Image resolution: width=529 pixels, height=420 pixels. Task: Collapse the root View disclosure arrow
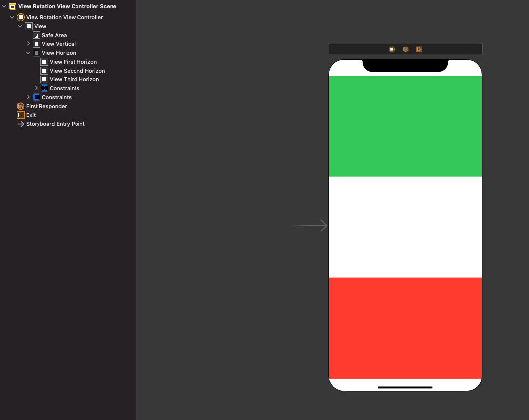coord(20,26)
